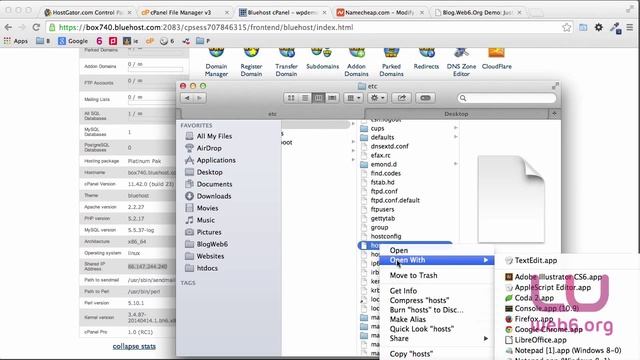Screen dimensions: 640x360
Task: Go forward in Finder window
Action: point(200,98)
